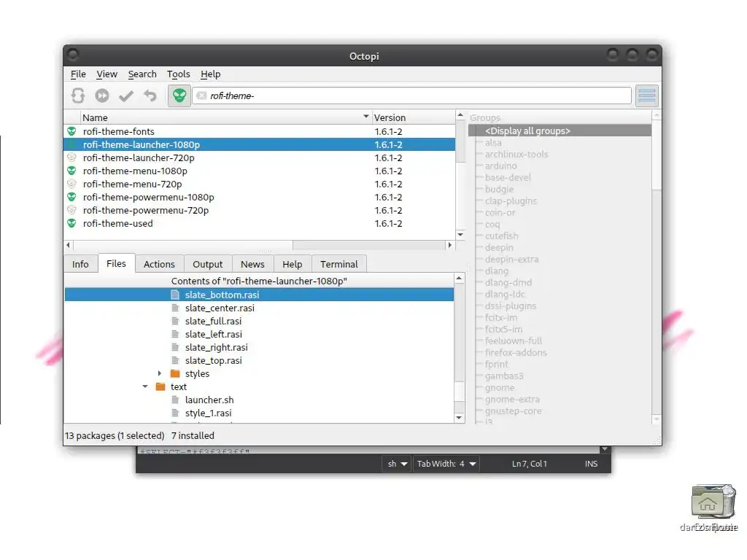The height and width of the screenshot is (560, 747).
Task: Open the Tools menu
Action: [178, 74]
